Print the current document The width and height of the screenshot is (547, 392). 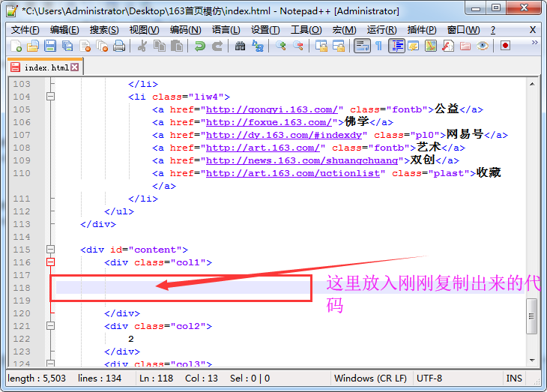119,46
